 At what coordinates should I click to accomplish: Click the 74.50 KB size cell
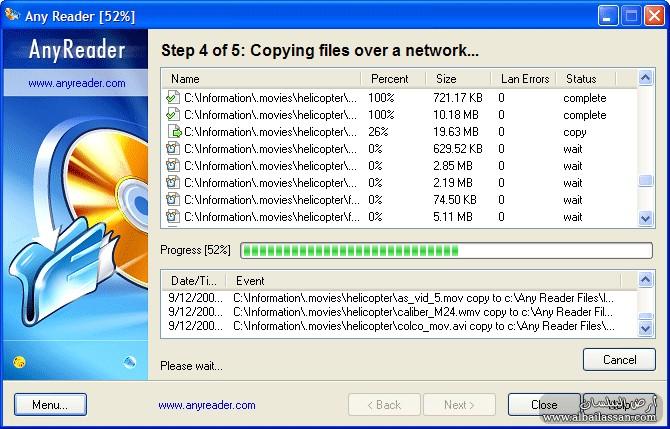point(455,200)
